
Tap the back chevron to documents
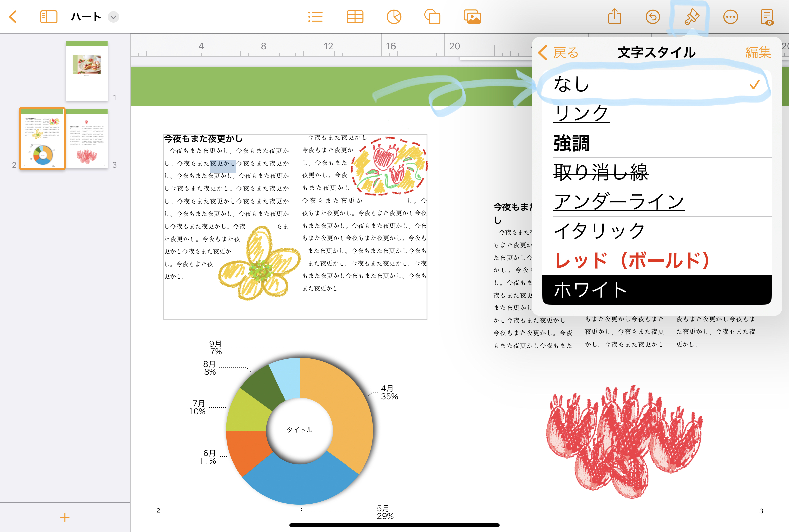pos(13,17)
